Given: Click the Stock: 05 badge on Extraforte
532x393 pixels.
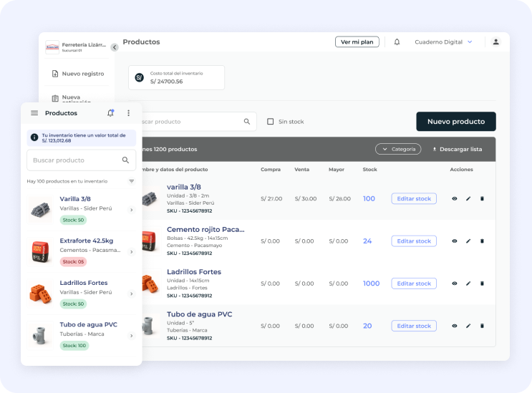Looking at the screenshot, I should [x=73, y=262].
